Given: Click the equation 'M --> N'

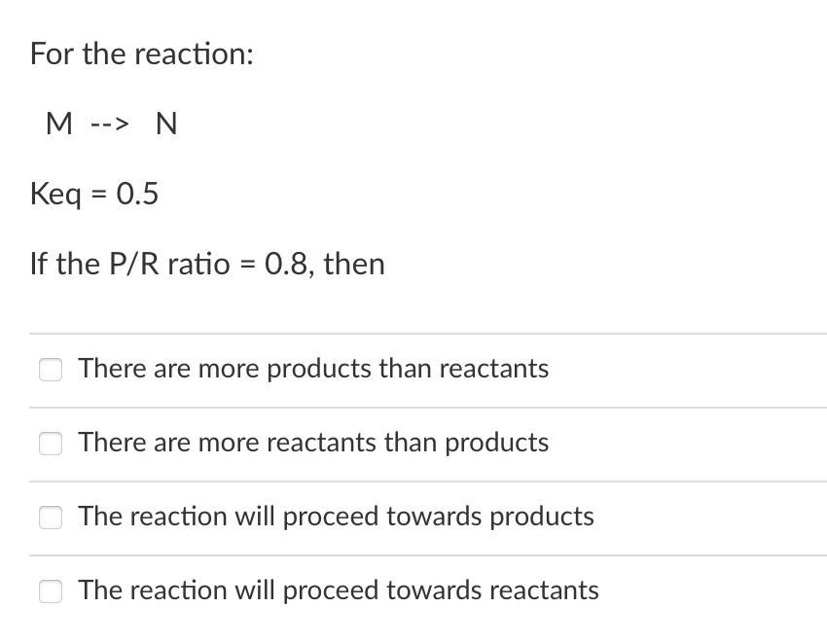Looking at the screenshot, I should coord(112,124).
